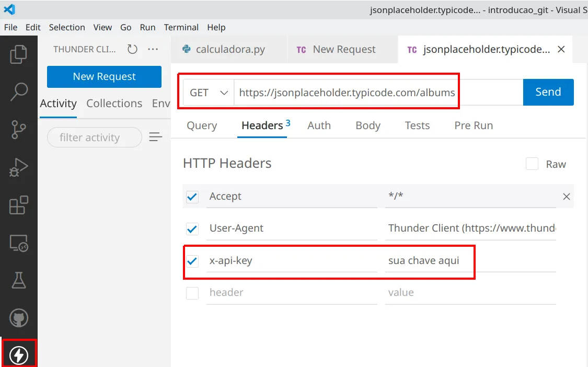Screen dimensions: 588x367
Task: Edit the User-Agent header name field
Action: coord(292,228)
